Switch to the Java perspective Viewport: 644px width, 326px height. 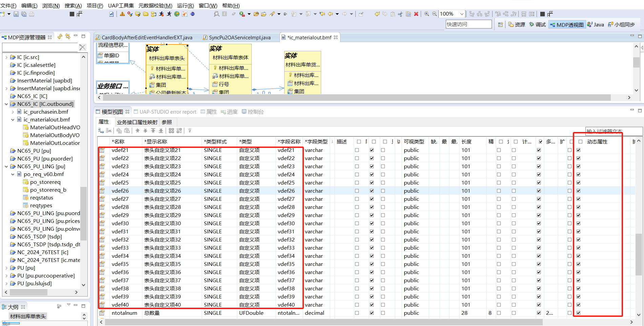coord(596,24)
